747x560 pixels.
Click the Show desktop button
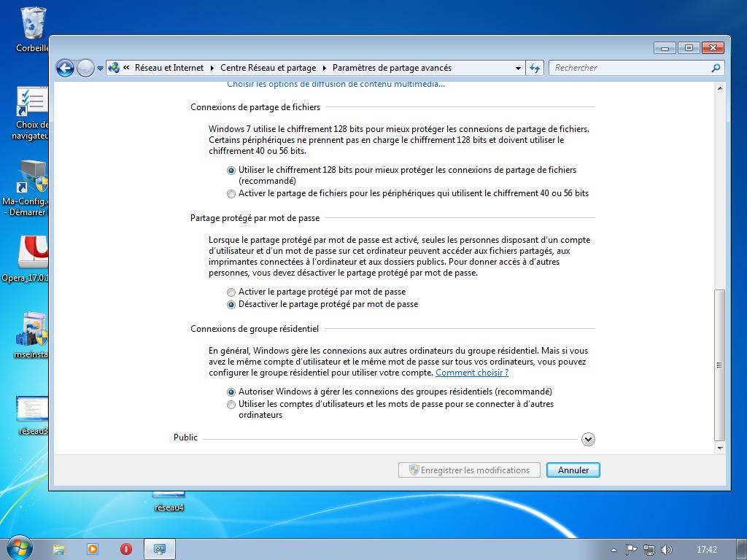pos(742,550)
